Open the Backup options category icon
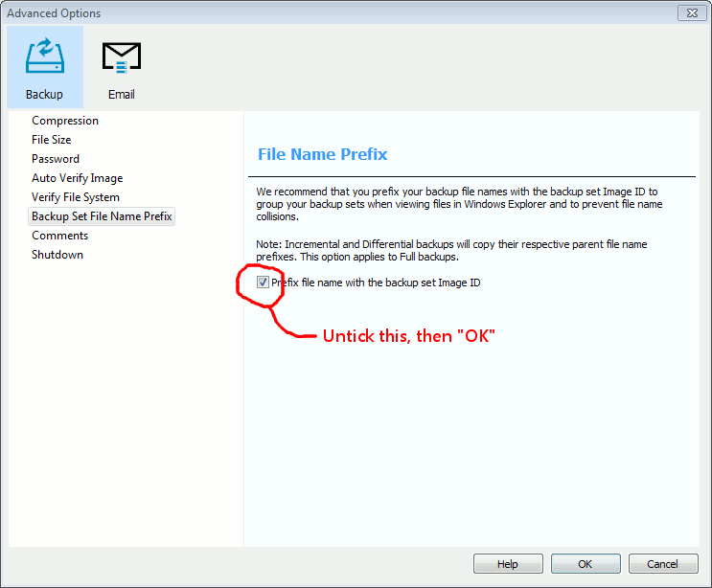The height and width of the screenshot is (588, 712). click(x=44, y=67)
